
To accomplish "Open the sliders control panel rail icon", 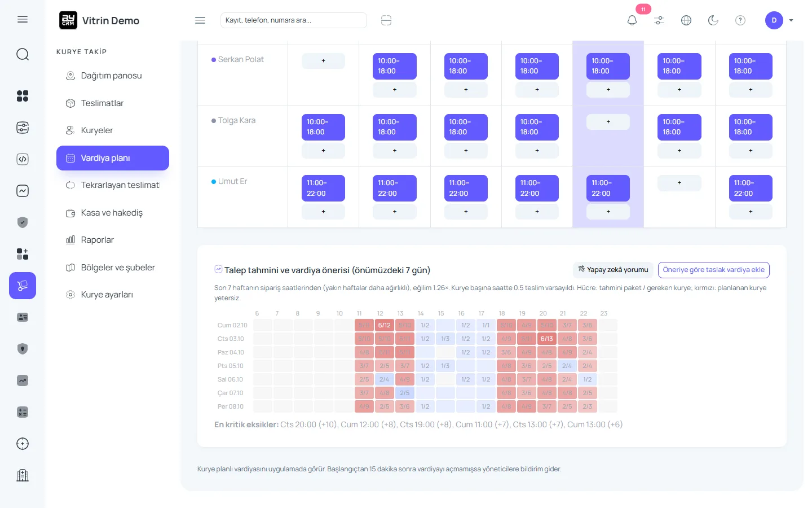I will tap(23, 128).
